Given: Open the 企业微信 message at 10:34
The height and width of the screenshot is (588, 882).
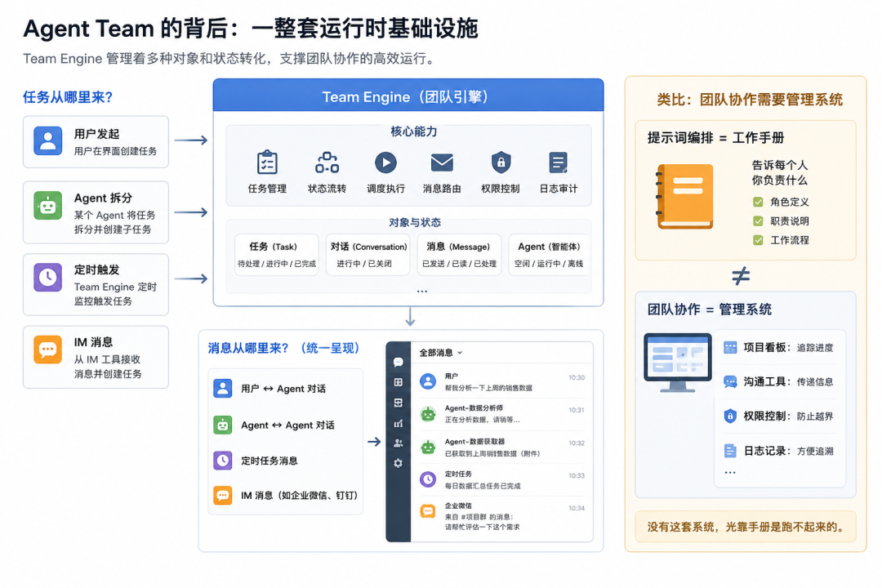Looking at the screenshot, I should point(502,516).
